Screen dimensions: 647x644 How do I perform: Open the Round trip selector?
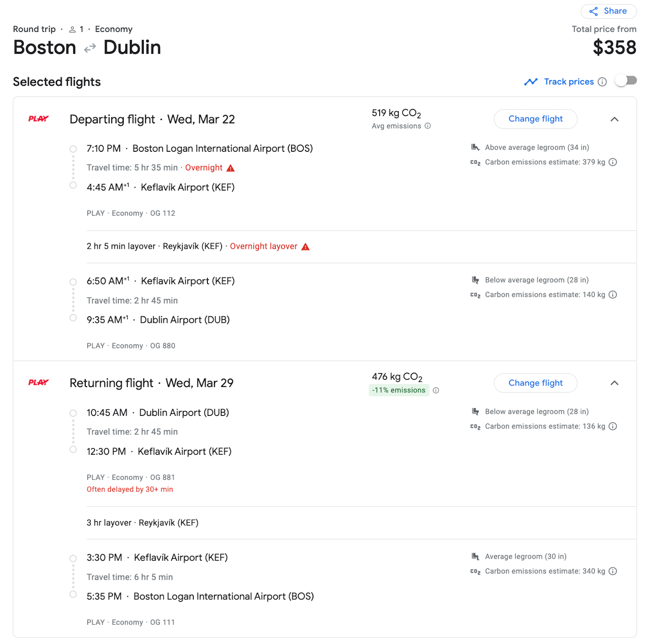34,29
